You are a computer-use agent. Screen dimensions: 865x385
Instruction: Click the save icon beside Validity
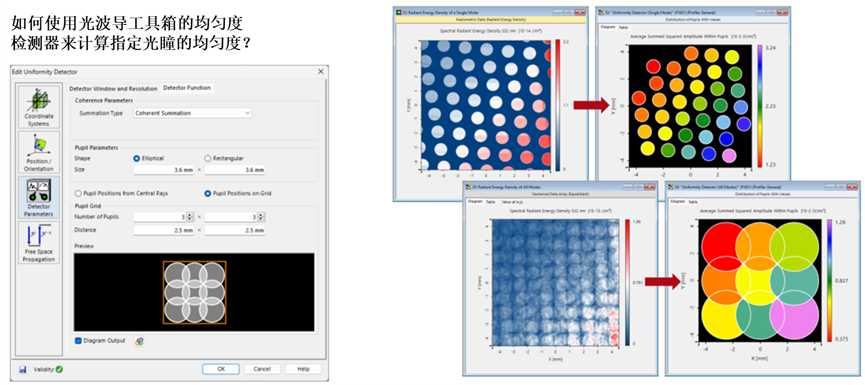pos(23,369)
